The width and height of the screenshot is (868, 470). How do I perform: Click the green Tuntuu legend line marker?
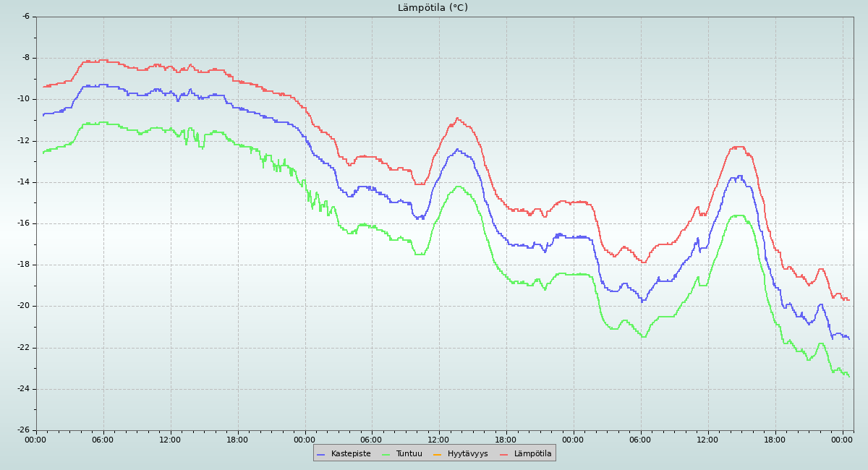[x=386, y=454]
